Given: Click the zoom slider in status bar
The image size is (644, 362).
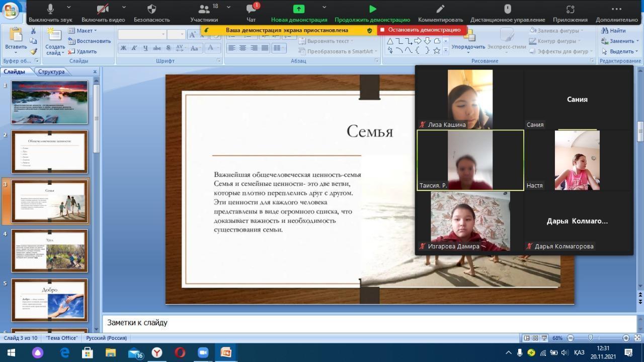Looking at the screenshot, I should click(591, 338).
